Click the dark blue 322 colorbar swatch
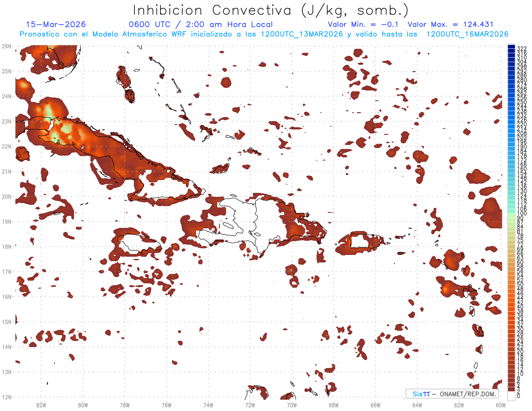 [511, 47]
